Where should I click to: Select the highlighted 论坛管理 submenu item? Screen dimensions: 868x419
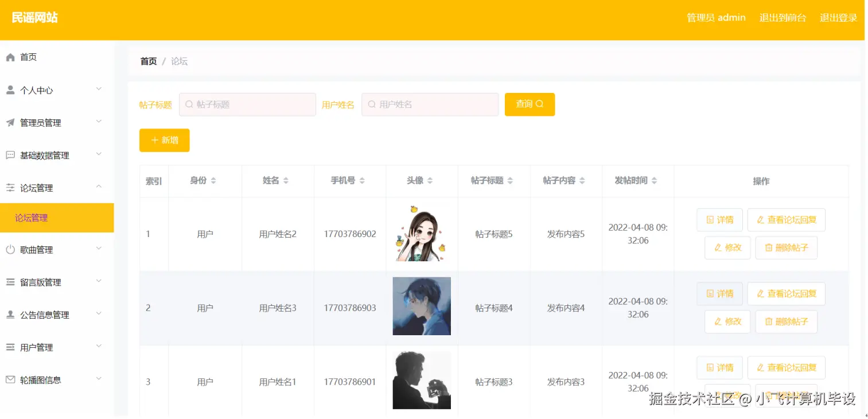57,218
